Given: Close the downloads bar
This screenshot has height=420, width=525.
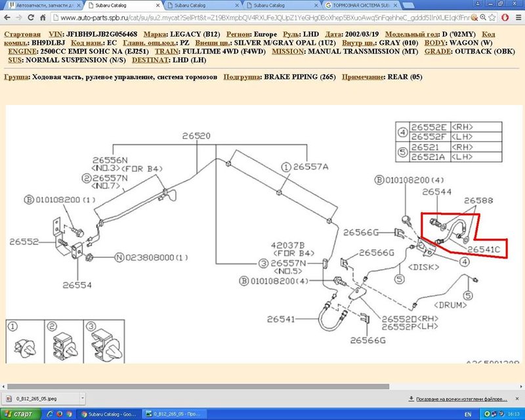Looking at the screenshot, I should 517,398.
